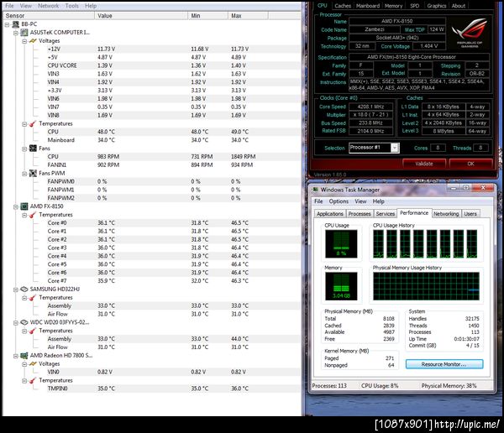Click the thermometer icon under AMD Radeon

tap(33, 380)
